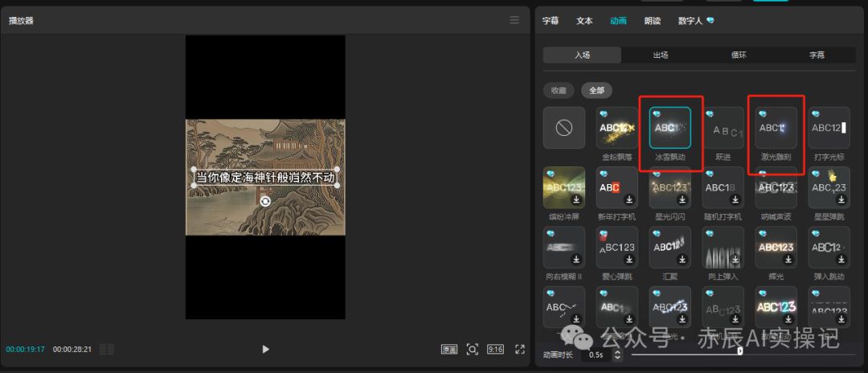
Task: Select the 星星弹跳 animation thumbnail
Action: tap(829, 187)
